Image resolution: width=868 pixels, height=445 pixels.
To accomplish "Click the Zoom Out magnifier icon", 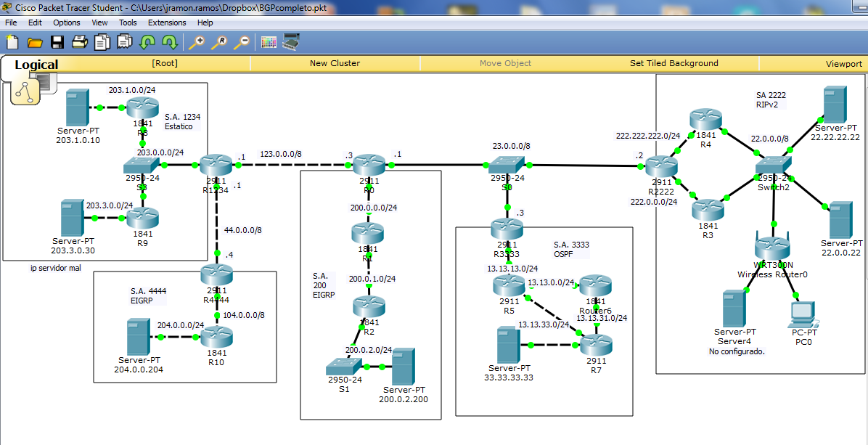I will [x=241, y=42].
